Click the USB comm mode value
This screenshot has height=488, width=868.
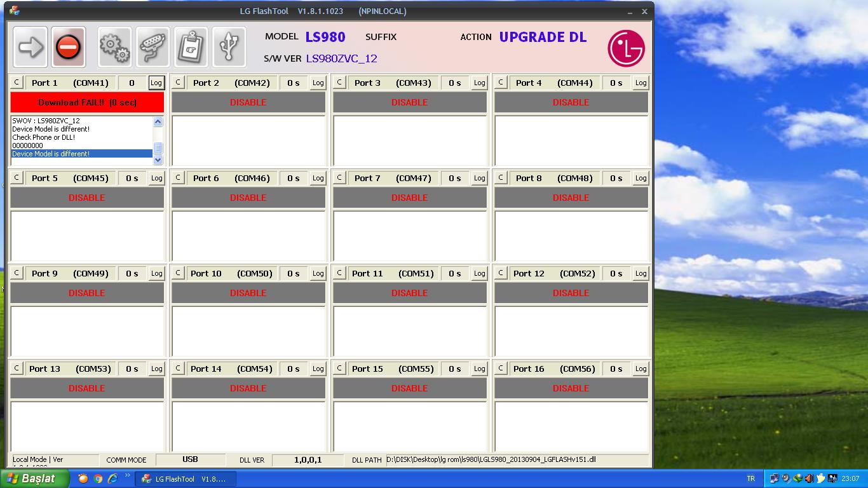[190, 459]
